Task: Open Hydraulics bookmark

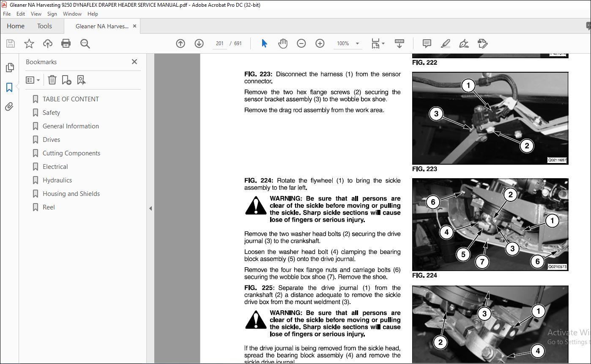Action: [x=57, y=180]
